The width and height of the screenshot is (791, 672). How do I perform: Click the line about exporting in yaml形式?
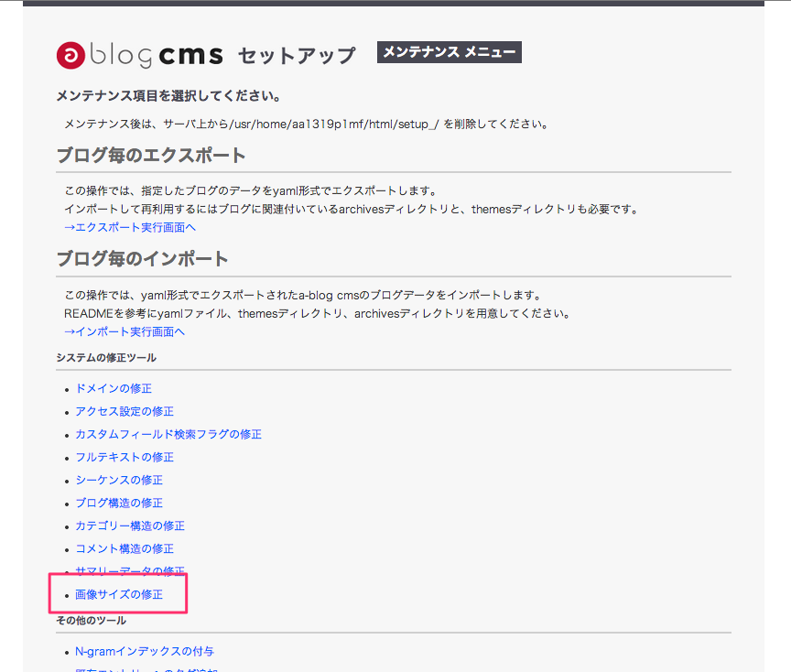tap(251, 190)
